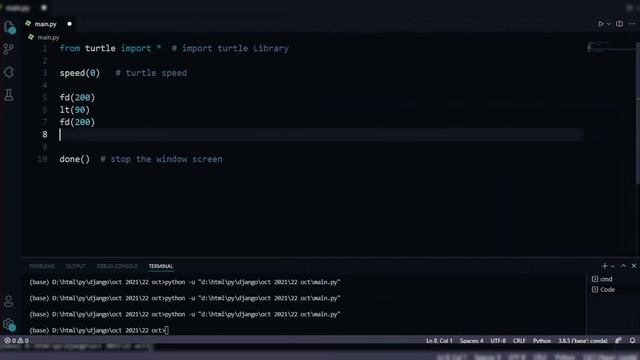The image size is (640, 360).
Task: Click the terminal prompt input line
Action: [x=99, y=330]
